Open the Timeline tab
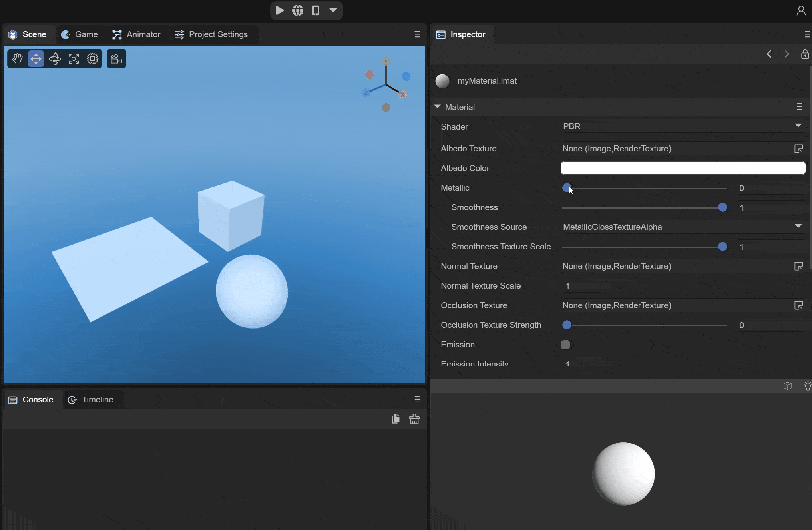Screen dimensions: 812x530 (x=91, y=400)
